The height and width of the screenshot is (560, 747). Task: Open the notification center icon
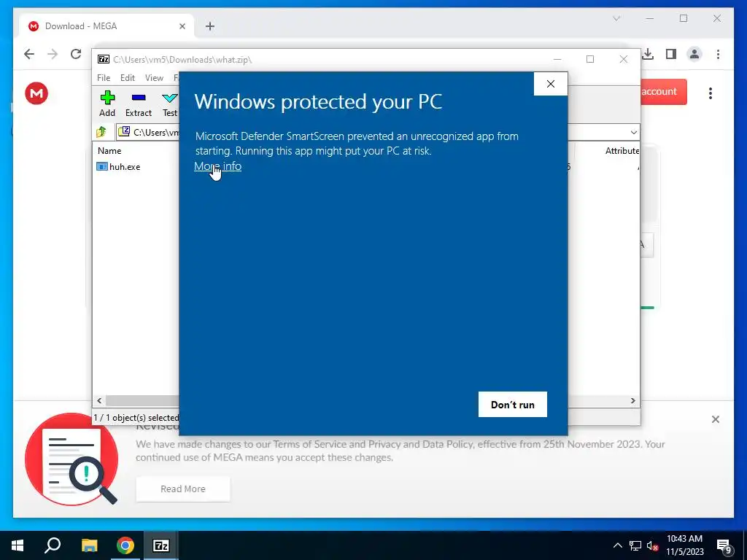tap(724, 546)
